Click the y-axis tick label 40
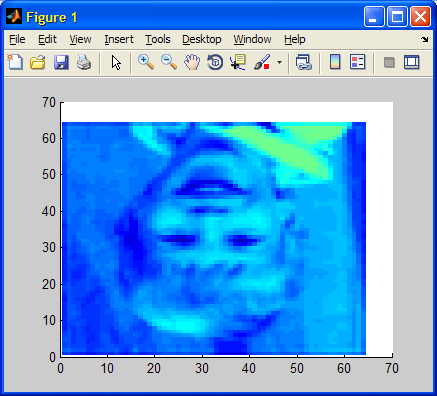The height and width of the screenshot is (396, 437). 49,211
